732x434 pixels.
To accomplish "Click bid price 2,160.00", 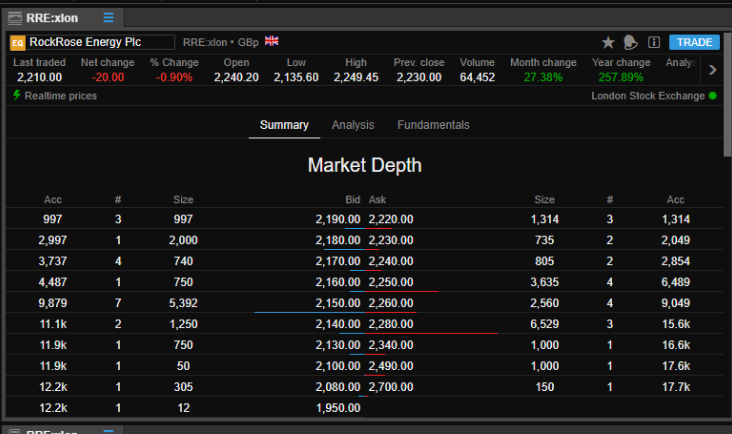I will (338, 282).
